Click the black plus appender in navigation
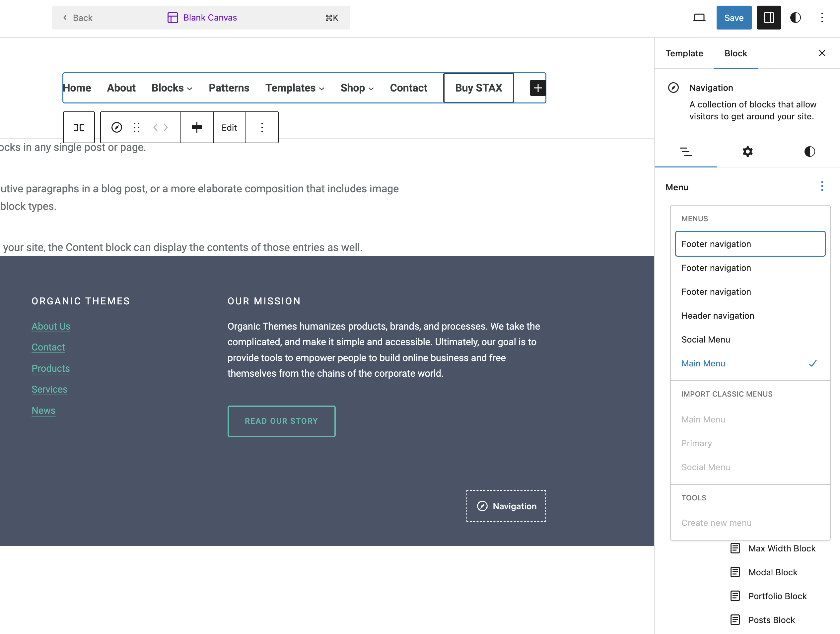Image resolution: width=840 pixels, height=634 pixels. tap(538, 88)
